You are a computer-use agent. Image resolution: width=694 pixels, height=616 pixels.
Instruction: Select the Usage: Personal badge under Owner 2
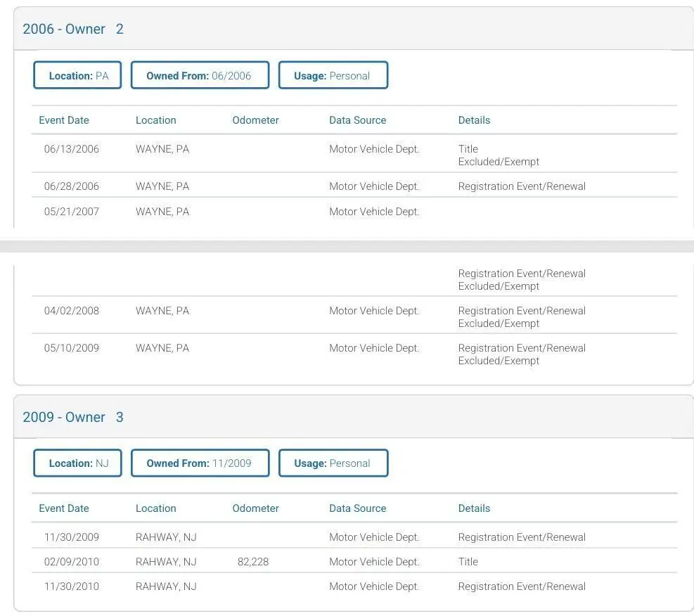pyautogui.click(x=333, y=76)
